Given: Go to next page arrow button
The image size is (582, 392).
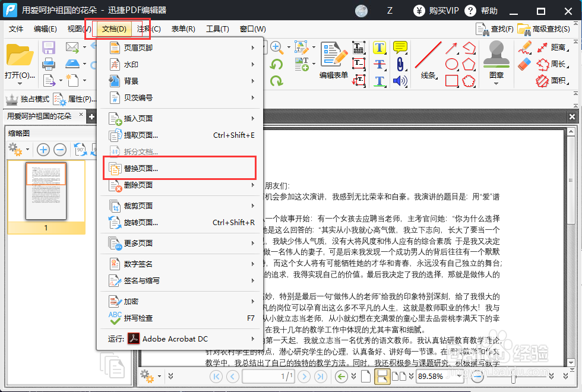Looking at the screenshot, I should (x=304, y=377).
